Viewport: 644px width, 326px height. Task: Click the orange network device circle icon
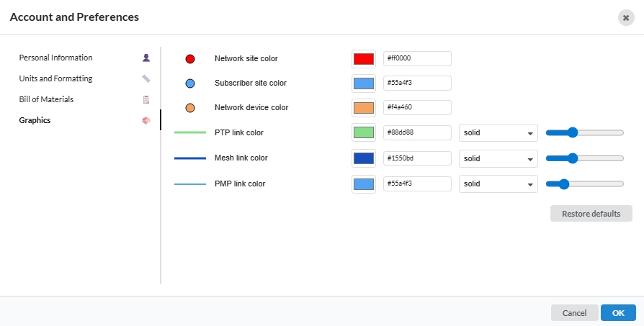[x=190, y=108]
